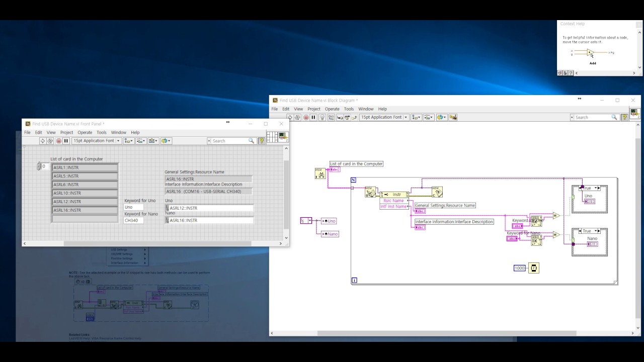644x362 pixels.
Task: Run the VI from the Front Panel toolbar
Action: pyautogui.click(x=43, y=141)
